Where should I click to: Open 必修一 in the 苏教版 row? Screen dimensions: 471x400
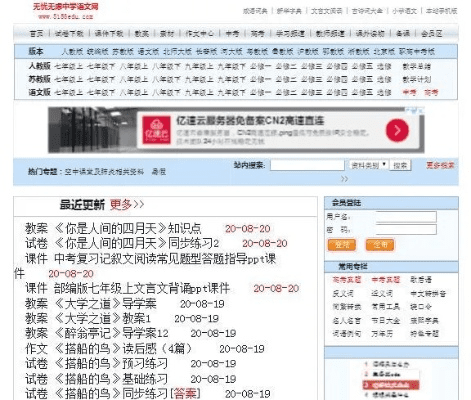[260, 79]
